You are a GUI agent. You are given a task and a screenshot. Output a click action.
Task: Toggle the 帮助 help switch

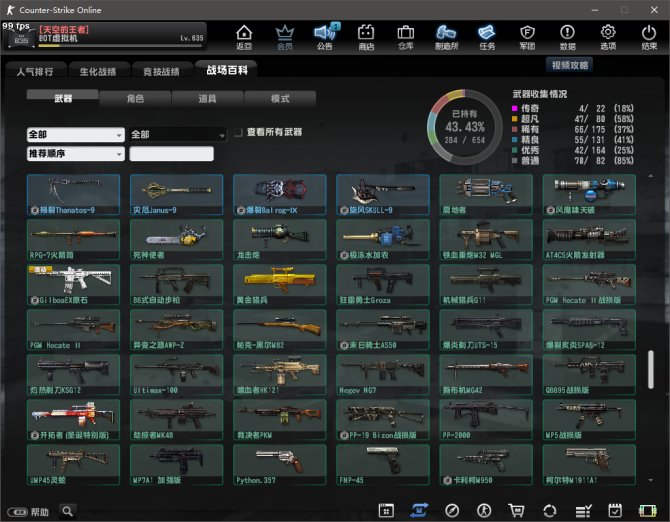pyautogui.click(x=17, y=512)
